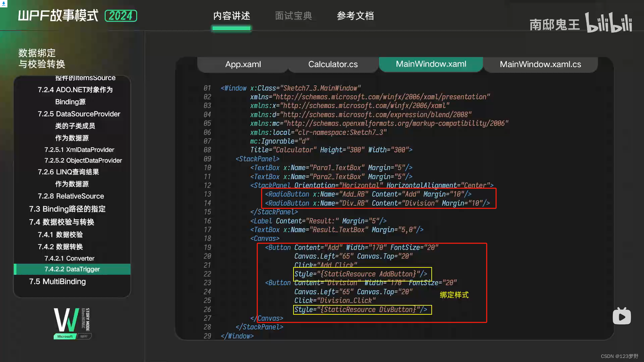The width and height of the screenshot is (644, 362).
Task: Click the Label Content Result line
Action: click(x=318, y=221)
